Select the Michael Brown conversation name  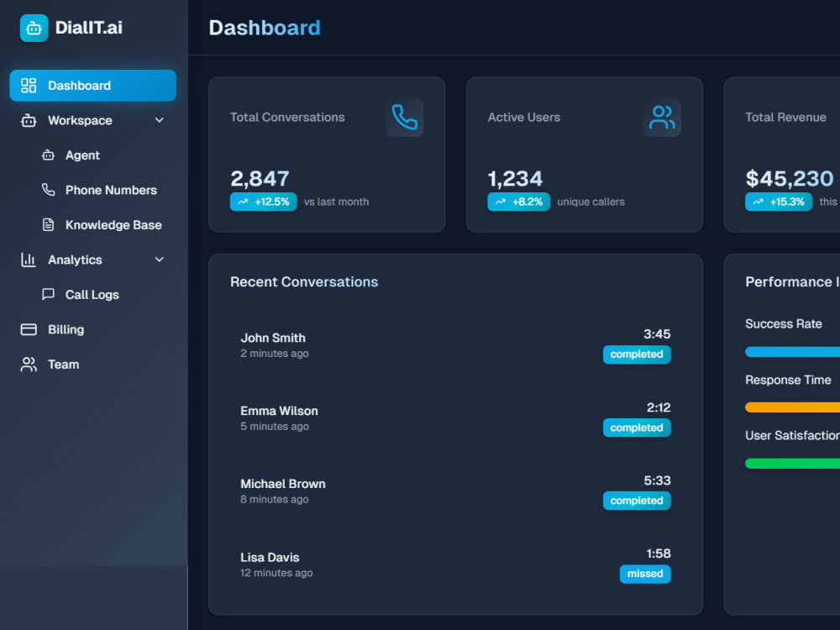(x=283, y=484)
